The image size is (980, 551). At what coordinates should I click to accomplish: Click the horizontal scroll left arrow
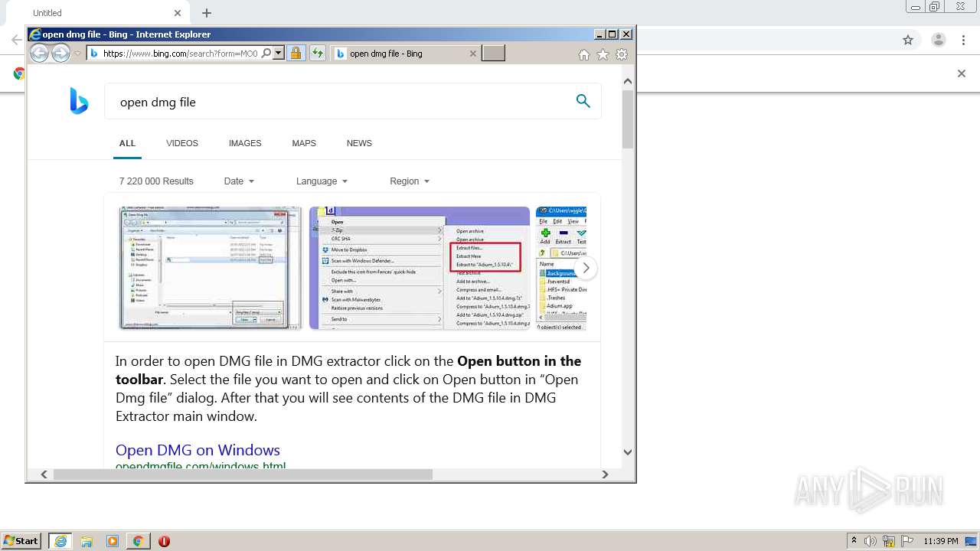(x=44, y=474)
